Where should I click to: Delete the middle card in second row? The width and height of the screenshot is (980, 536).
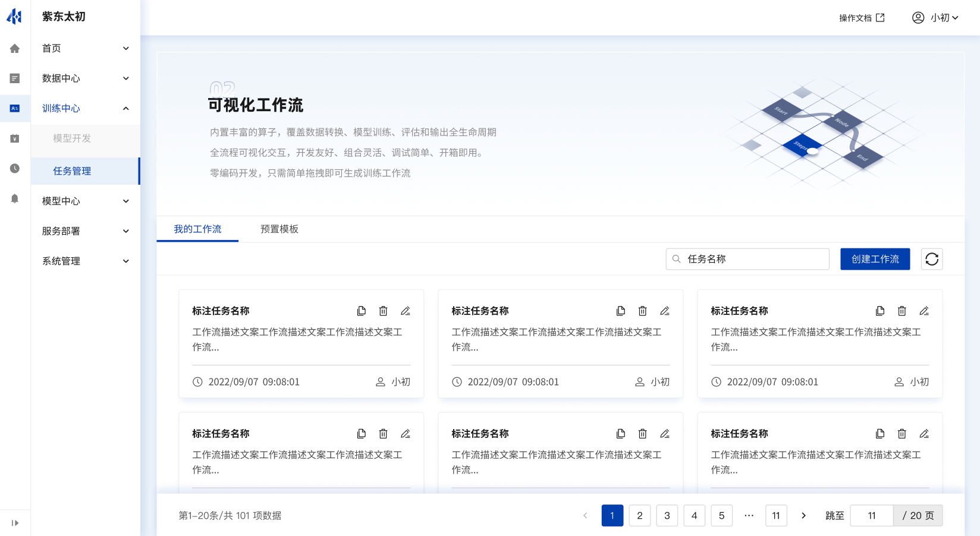tap(643, 434)
